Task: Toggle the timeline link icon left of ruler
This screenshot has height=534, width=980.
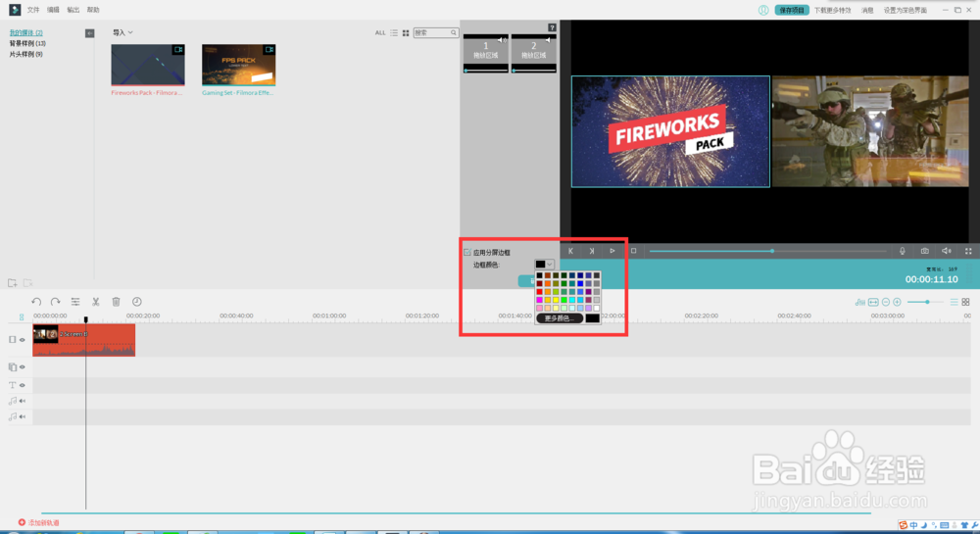Action: tap(22, 316)
